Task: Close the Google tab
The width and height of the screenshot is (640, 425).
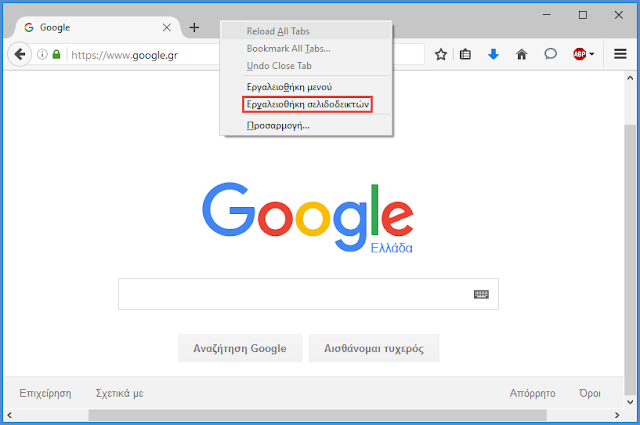Action: [x=167, y=27]
